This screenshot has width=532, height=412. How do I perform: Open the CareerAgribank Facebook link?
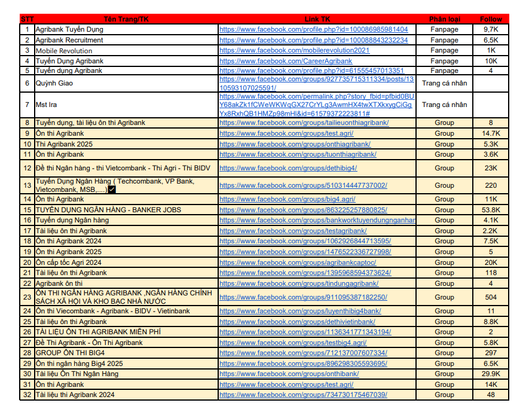[286, 61]
